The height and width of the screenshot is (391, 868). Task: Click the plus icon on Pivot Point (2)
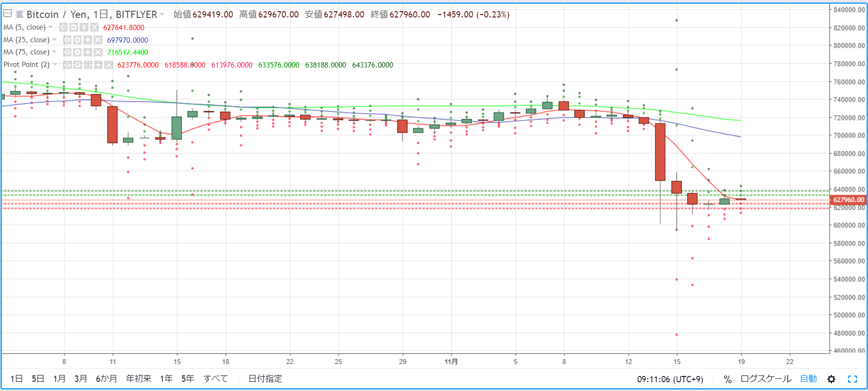pyautogui.click(x=98, y=65)
